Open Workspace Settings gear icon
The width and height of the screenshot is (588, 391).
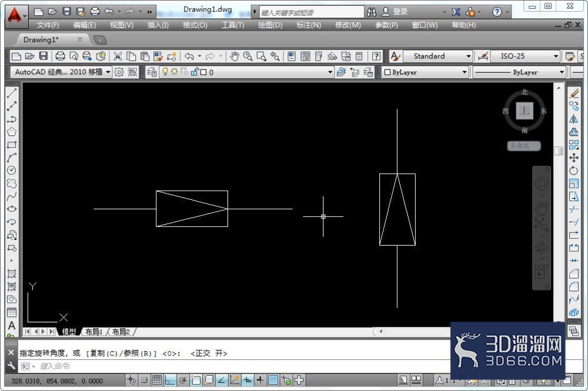tap(119, 72)
